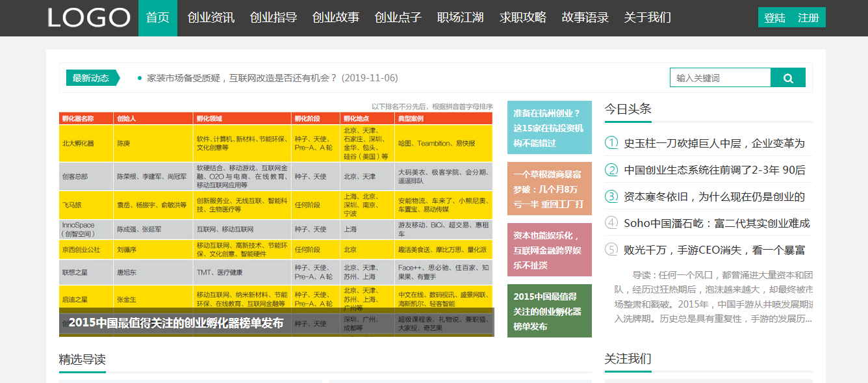Click the LOGO site logo
868x383 pixels.
89,18
